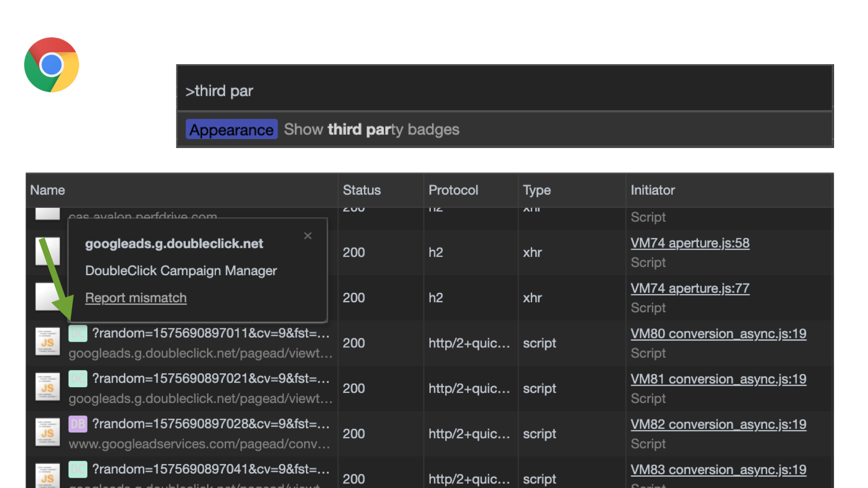This screenshot has height=488, width=868.
Task: Click the Appearance category tag
Action: click(x=231, y=130)
